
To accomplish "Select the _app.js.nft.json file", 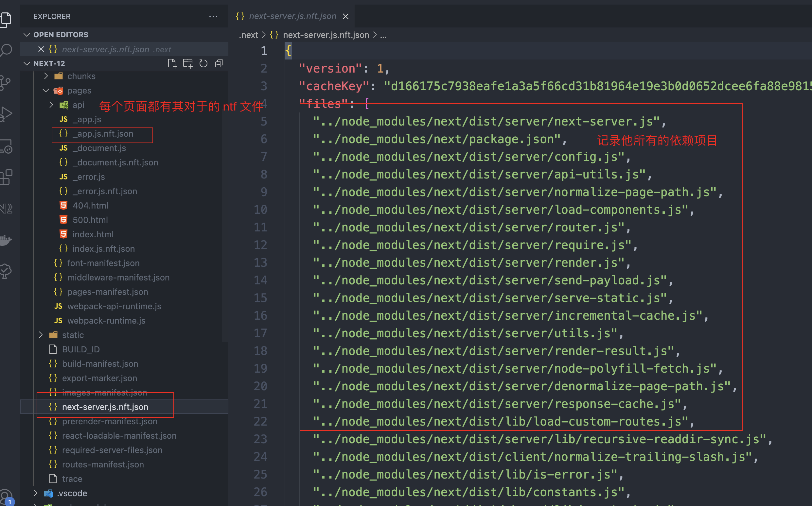I will [x=102, y=133].
